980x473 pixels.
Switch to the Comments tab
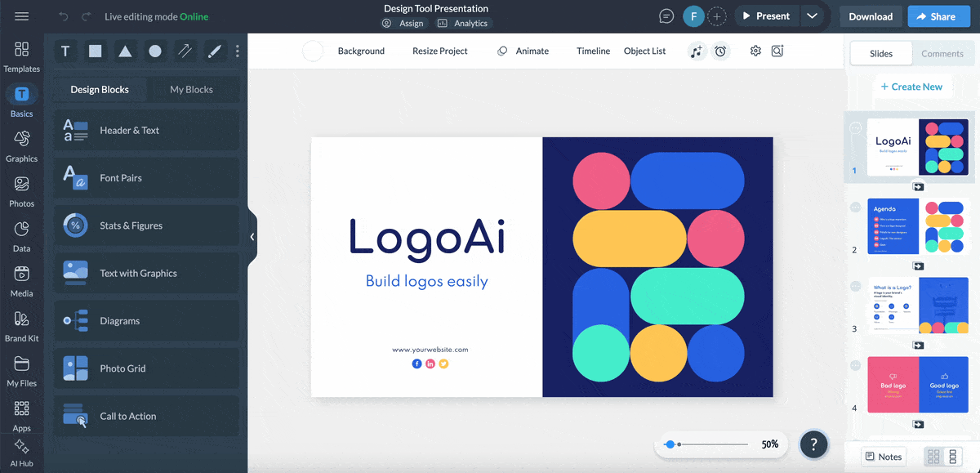pos(942,54)
